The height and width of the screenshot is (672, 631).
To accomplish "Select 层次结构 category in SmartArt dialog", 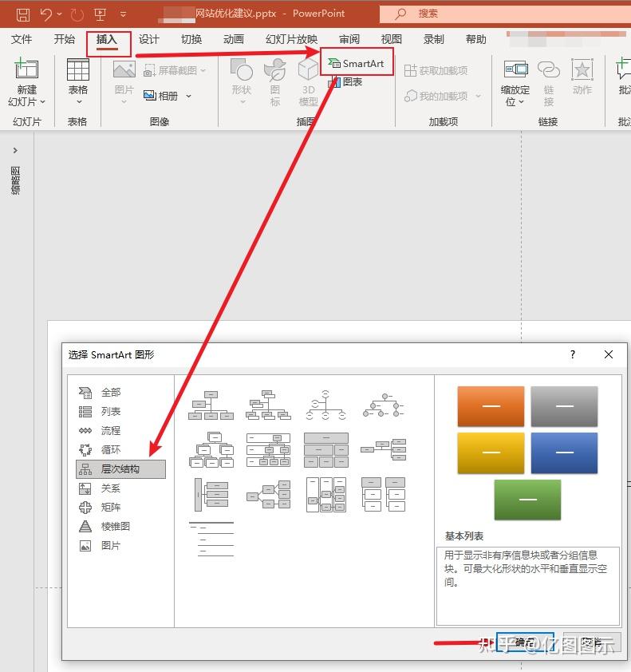I will tap(120, 468).
